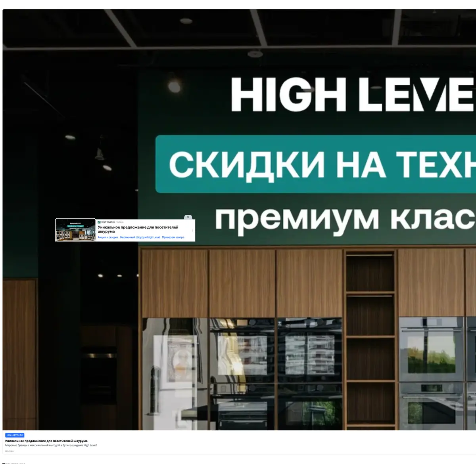The height and width of the screenshot is (464, 476).
Task: Click the 'РЕКЛАМА' label in the popup
Action: [119, 222]
